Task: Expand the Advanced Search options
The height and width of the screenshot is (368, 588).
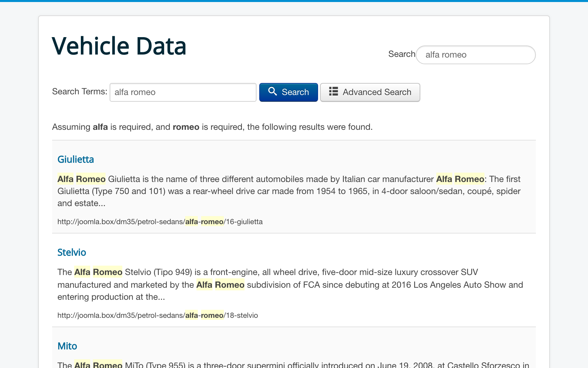Action: pyautogui.click(x=370, y=92)
